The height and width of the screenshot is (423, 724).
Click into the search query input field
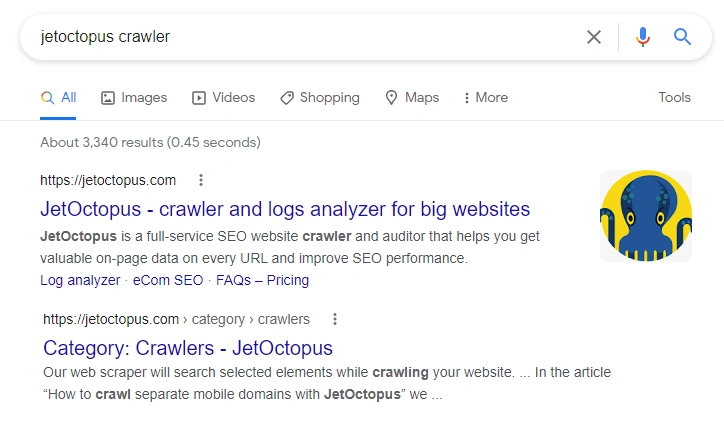pos(300,37)
